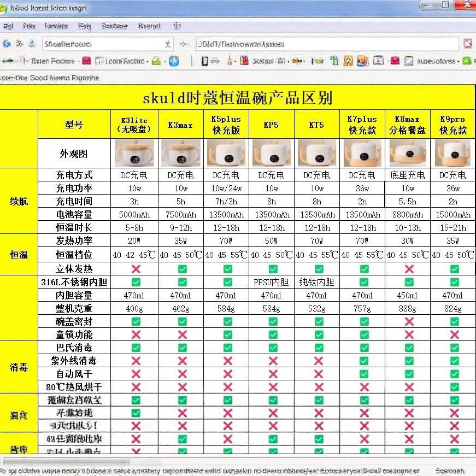The height and width of the screenshot is (476, 476).
Task: Click the pink icon right of address bar
Action: pos(467,43)
